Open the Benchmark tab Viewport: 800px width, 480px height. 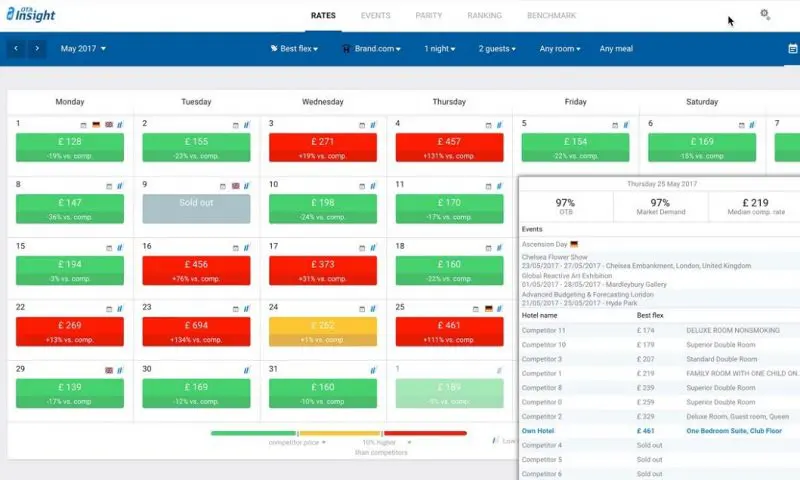coord(552,15)
